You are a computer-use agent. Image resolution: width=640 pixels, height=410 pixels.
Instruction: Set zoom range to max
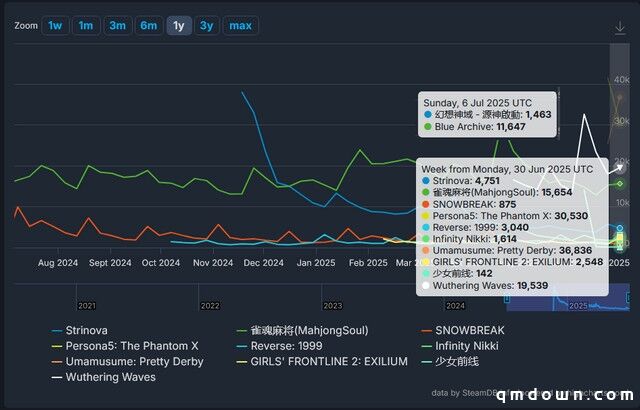click(240, 26)
